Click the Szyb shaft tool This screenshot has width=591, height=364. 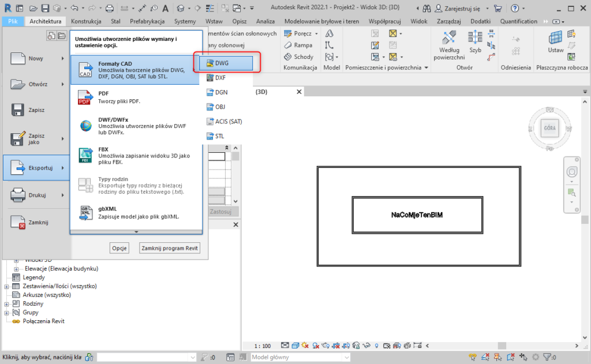tap(475, 42)
